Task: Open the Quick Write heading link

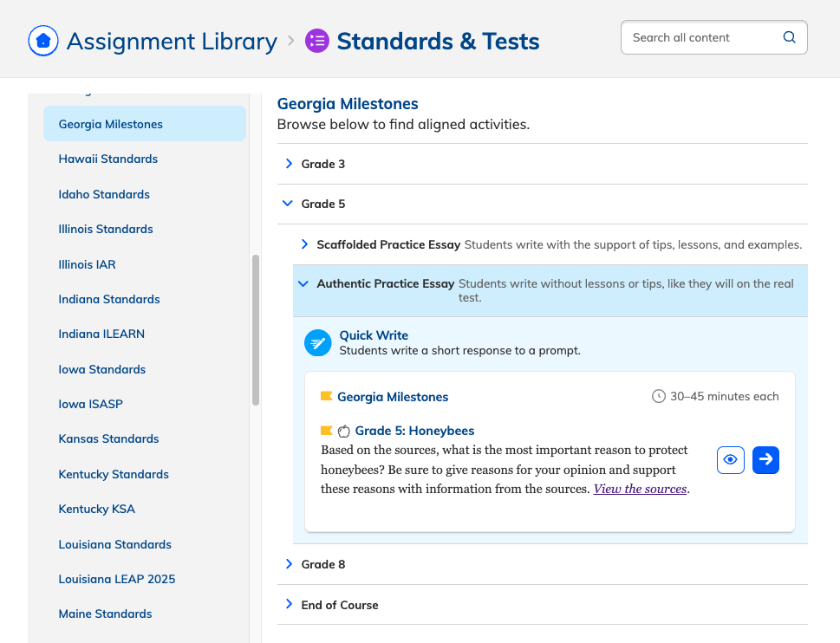Action: [374, 335]
